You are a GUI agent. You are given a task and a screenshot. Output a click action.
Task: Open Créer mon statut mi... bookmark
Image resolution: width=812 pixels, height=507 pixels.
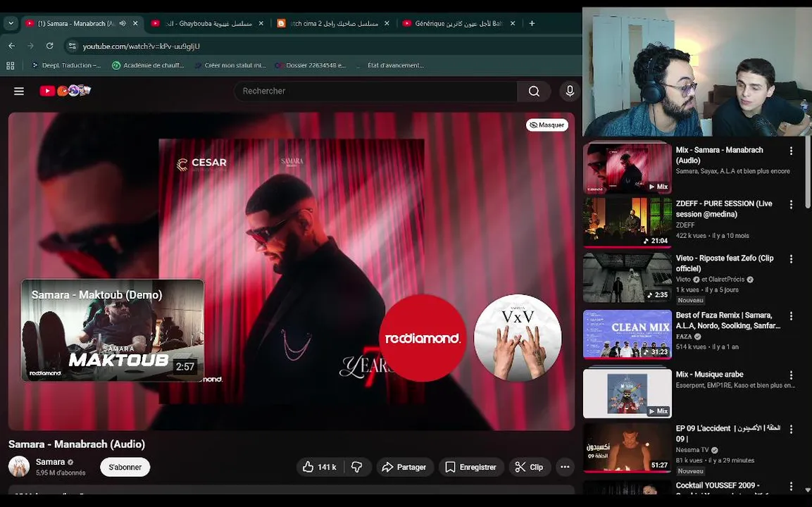230,65
